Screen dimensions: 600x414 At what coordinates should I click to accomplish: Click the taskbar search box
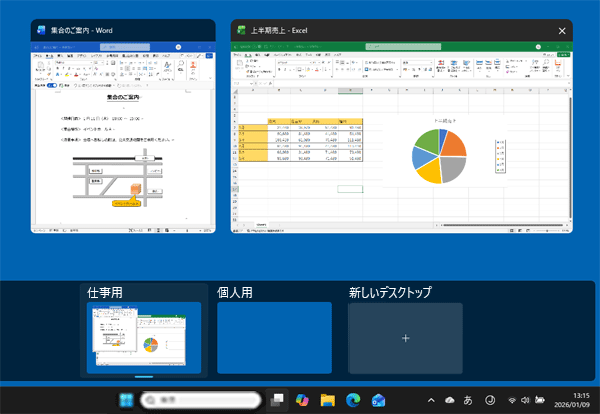click(x=201, y=400)
